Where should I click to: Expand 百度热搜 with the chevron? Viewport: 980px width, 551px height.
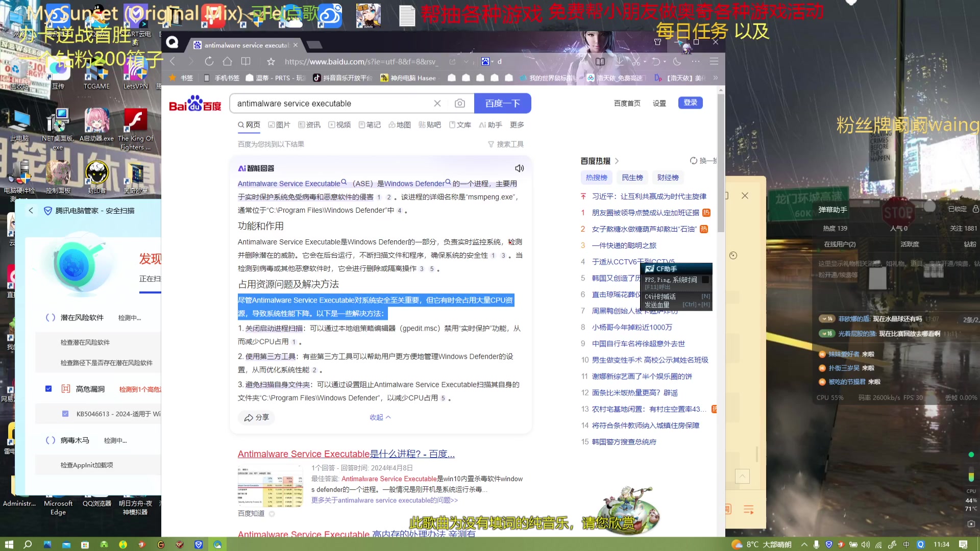(617, 161)
